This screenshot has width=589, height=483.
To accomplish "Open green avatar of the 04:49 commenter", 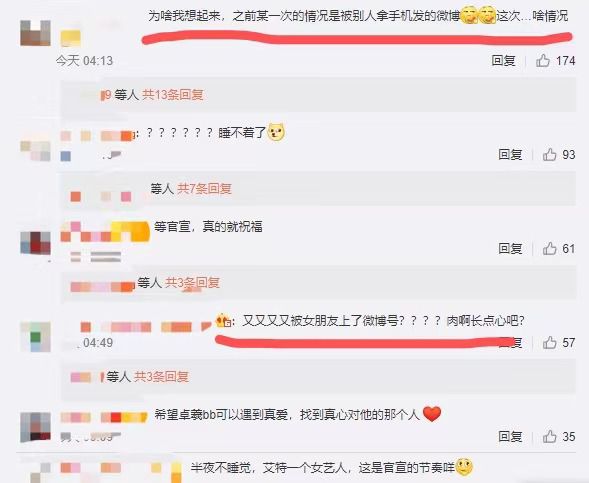I will pos(35,337).
